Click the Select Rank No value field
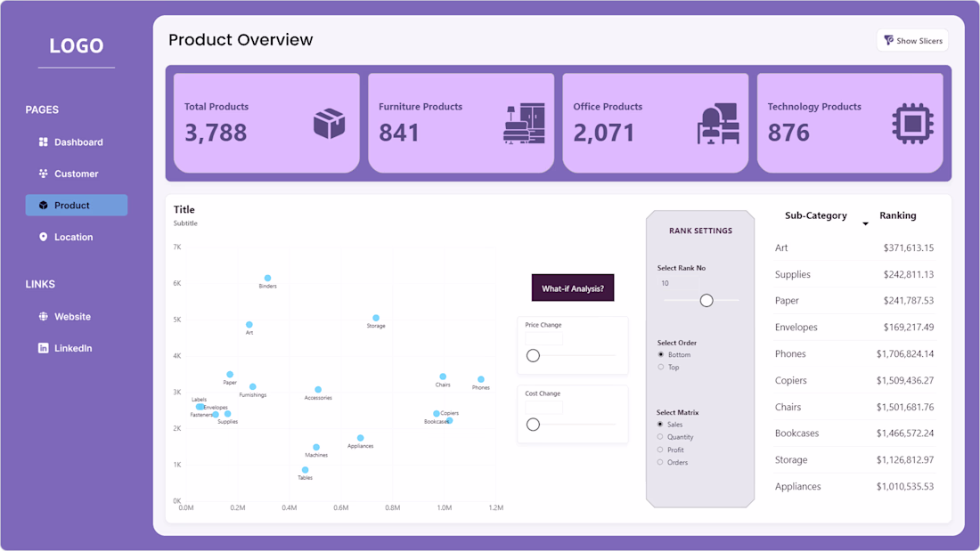This screenshot has width=980, height=551. (x=679, y=283)
